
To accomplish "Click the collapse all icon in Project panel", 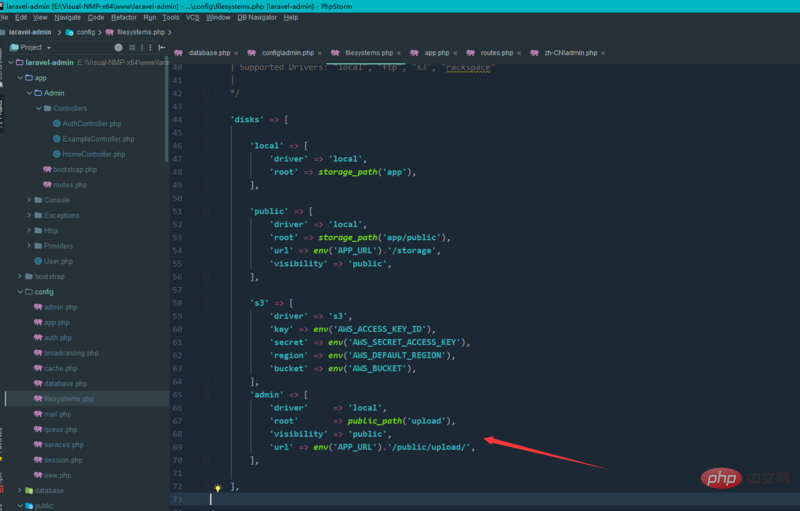I will 132,47.
